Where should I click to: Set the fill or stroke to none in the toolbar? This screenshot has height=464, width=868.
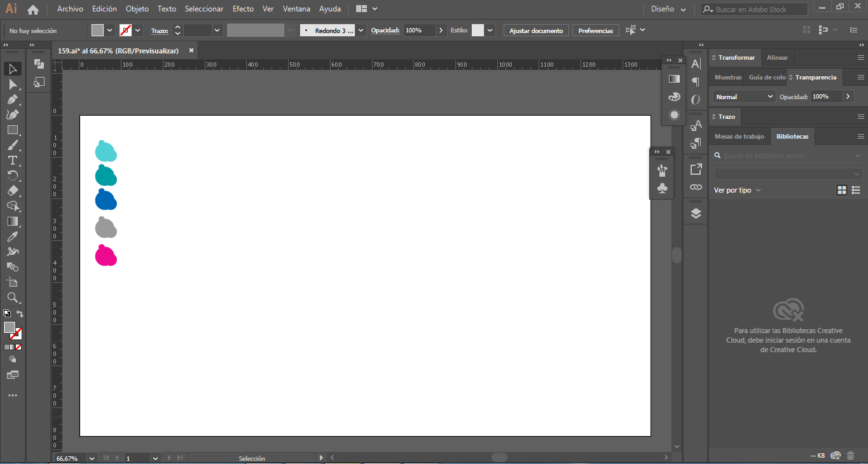[x=18, y=347]
